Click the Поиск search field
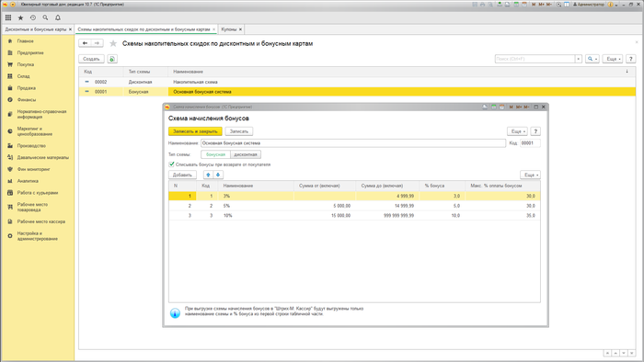644x362 pixels. [535, 59]
